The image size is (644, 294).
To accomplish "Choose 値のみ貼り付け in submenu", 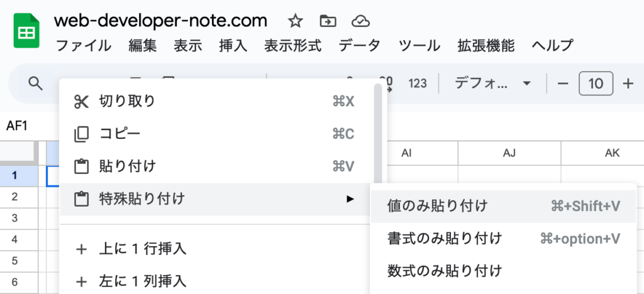I will pos(437,205).
